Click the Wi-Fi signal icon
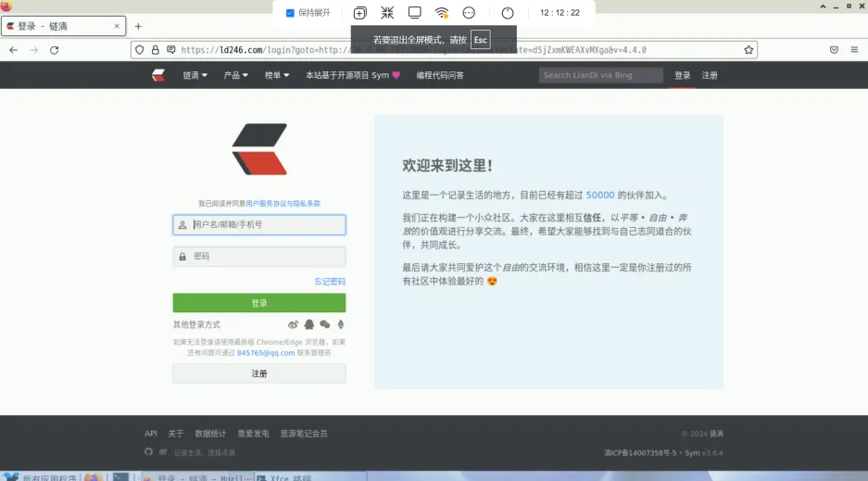The height and width of the screenshot is (481, 868). click(x=441, y=13)
